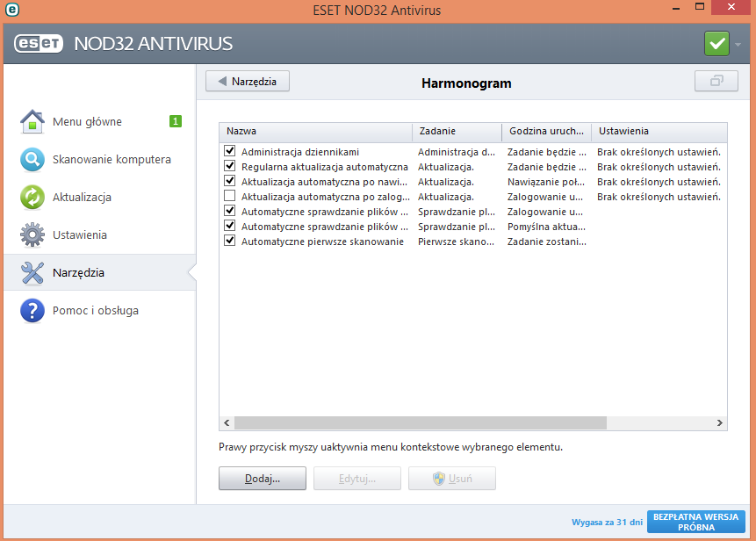
Task: Click the detach window icon button beside Harmonogram
Action: [716, 81]
